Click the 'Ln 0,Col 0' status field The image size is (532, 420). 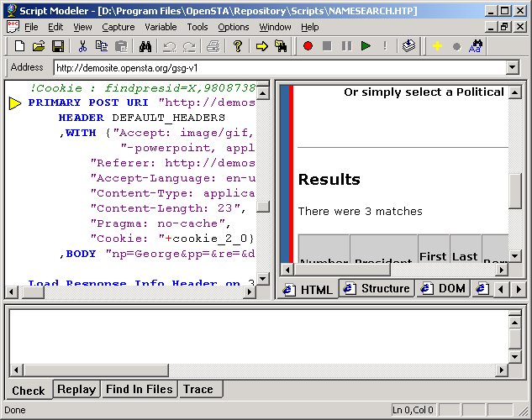click(x=413, y=410)
